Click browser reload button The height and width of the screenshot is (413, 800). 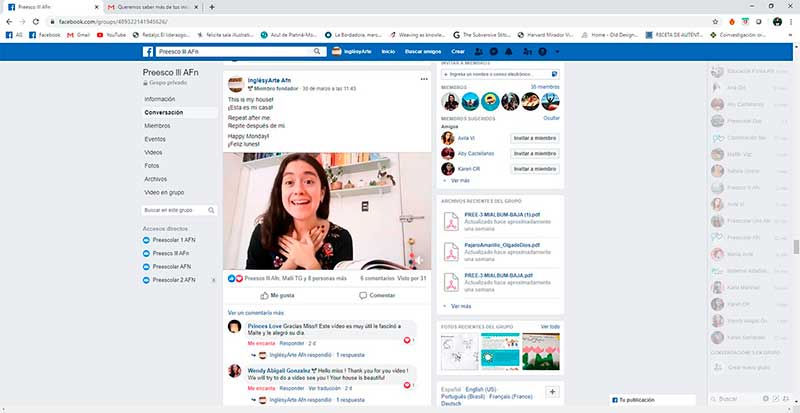click(36, 22)
